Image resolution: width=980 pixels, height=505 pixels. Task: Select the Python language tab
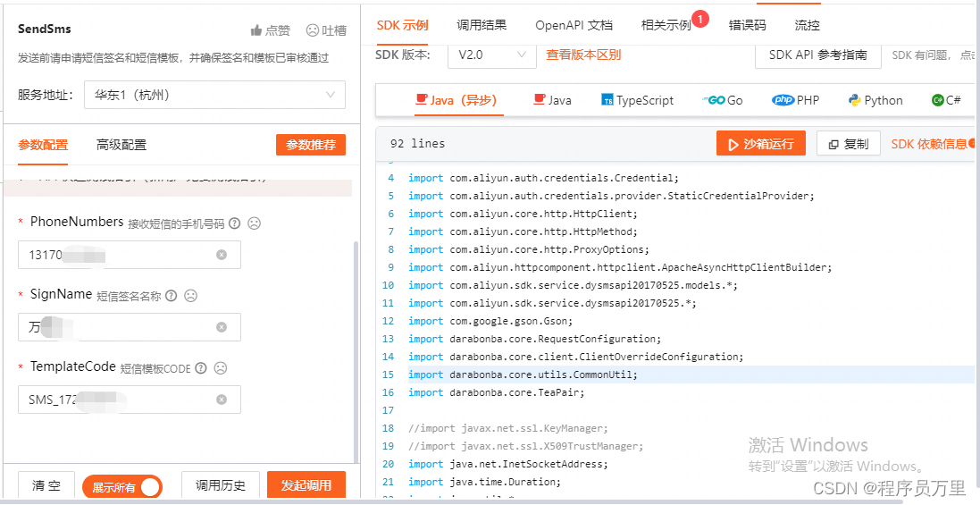pos(875,100)
